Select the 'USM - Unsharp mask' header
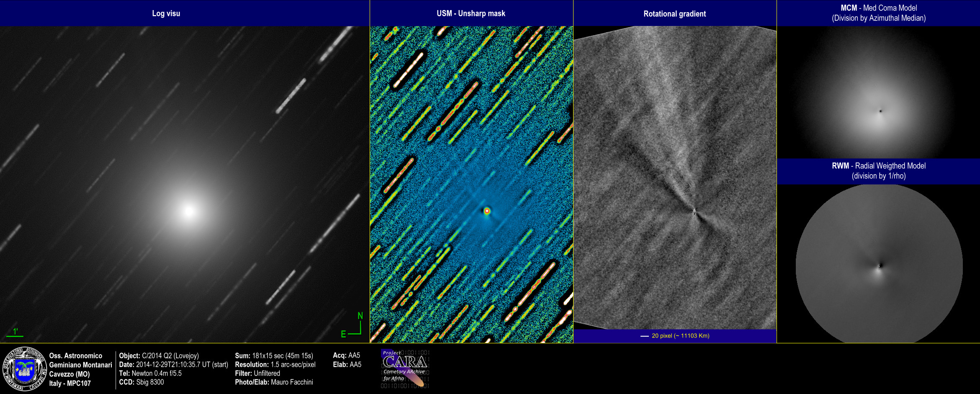The height and width of the screenshot is (394, 980). click(x=471, y=13)
